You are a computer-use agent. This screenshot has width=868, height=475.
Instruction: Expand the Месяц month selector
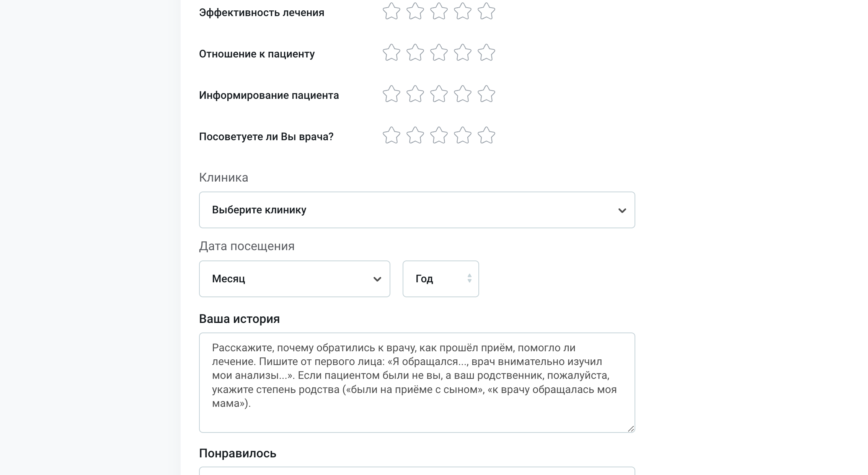coord(294,279)
